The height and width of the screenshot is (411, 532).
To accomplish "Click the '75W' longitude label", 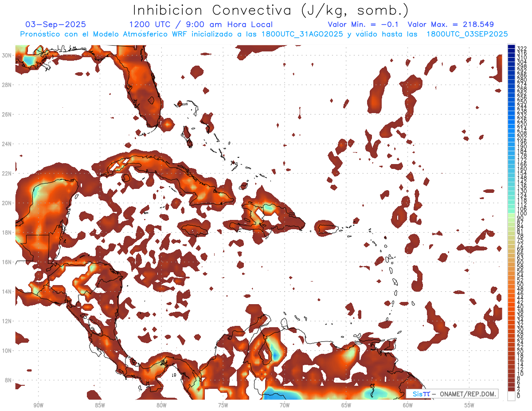I will tap(223, 405).
